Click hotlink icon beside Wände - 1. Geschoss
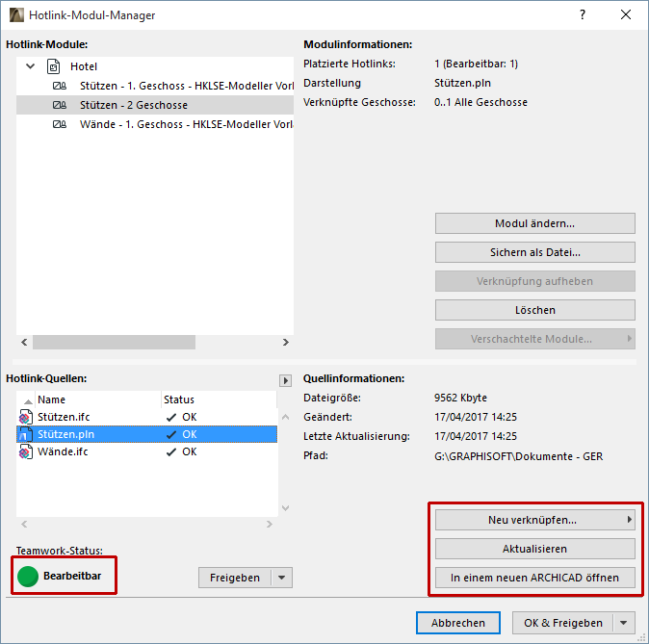 [x=59, y=124]
